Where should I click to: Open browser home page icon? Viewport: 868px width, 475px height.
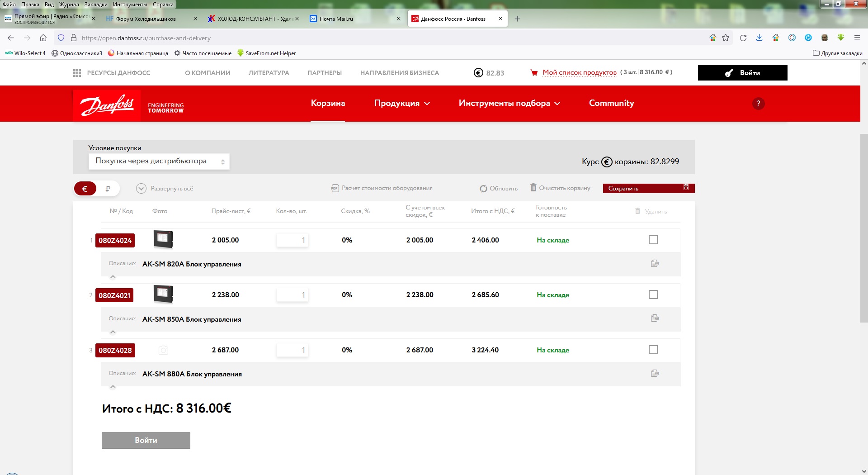[x=43, y=38]
